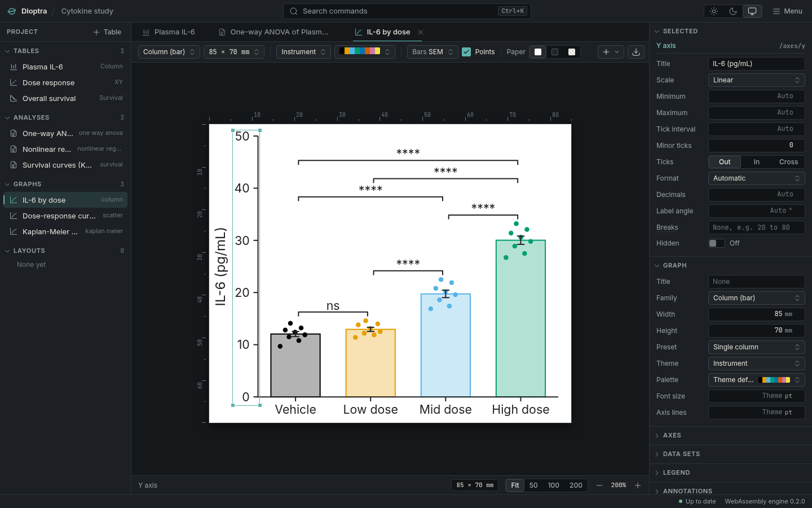Viewport: 812px width, 508px height.
Task: Open the Scale Linear dropdown
Action: (756, 80)
